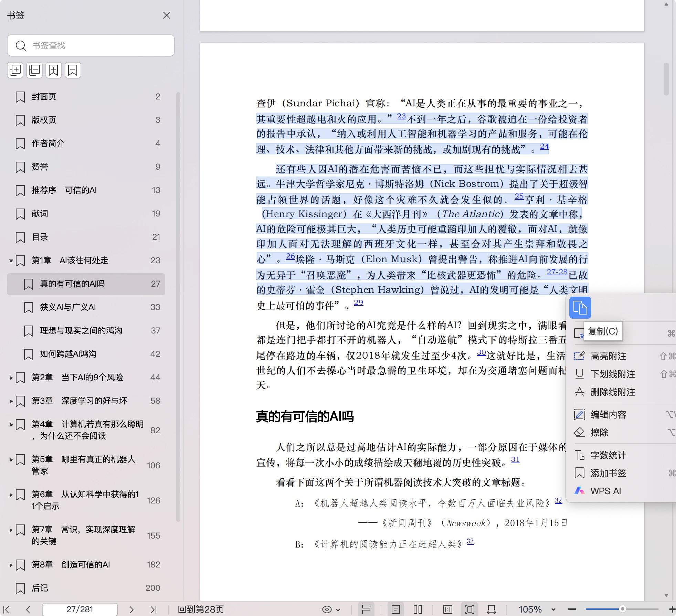This screenshot has width=676, height=616.
Task: Expand 第7章 常识 chapter node
Action: pyautogui.click(x=11, y=530)
